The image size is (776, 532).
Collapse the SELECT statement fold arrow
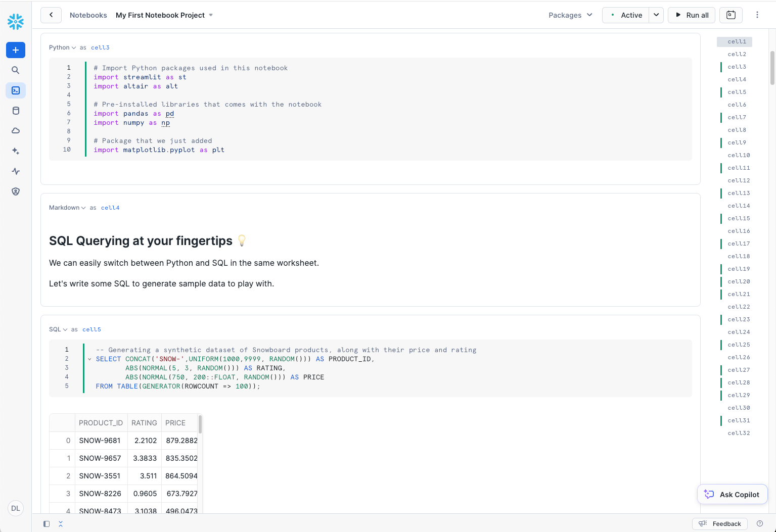click(89, 359)
